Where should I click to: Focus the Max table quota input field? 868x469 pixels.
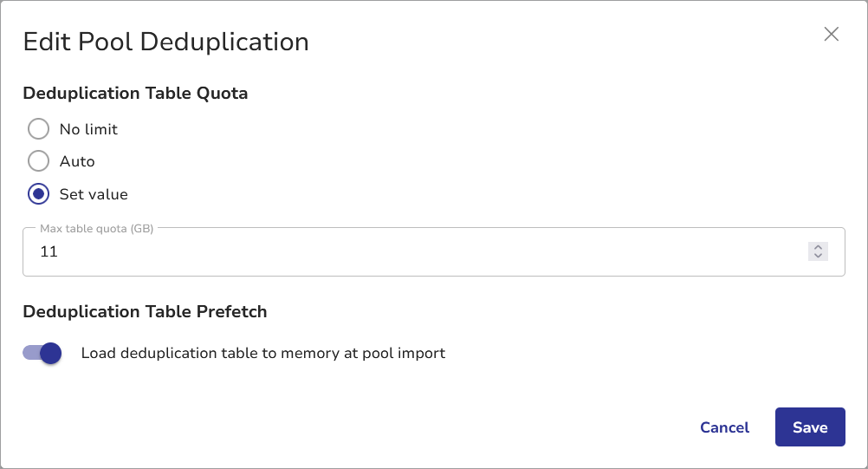[x=416, y=252]
